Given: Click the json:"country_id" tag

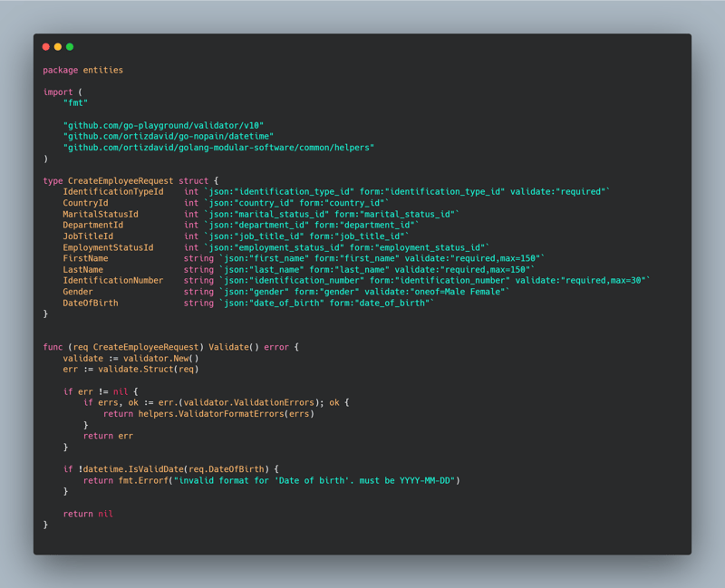Looking at the screenshot, I should click(x=252, y=203).
